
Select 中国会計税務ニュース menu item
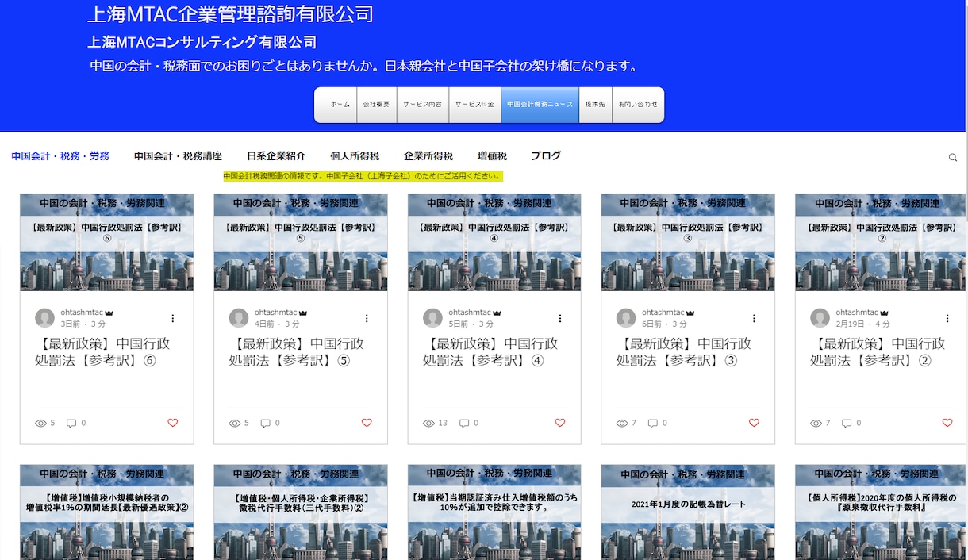coord(540,105)
